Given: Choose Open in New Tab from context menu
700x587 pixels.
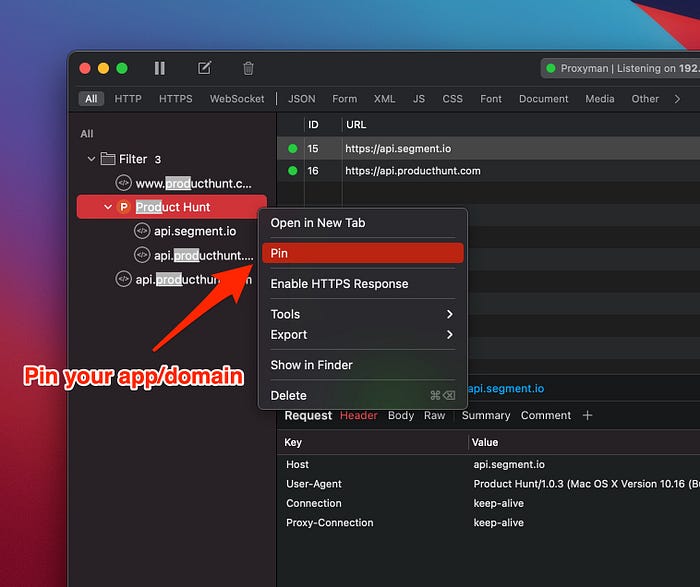Looking at the screenshot, I should click(363, 223).
